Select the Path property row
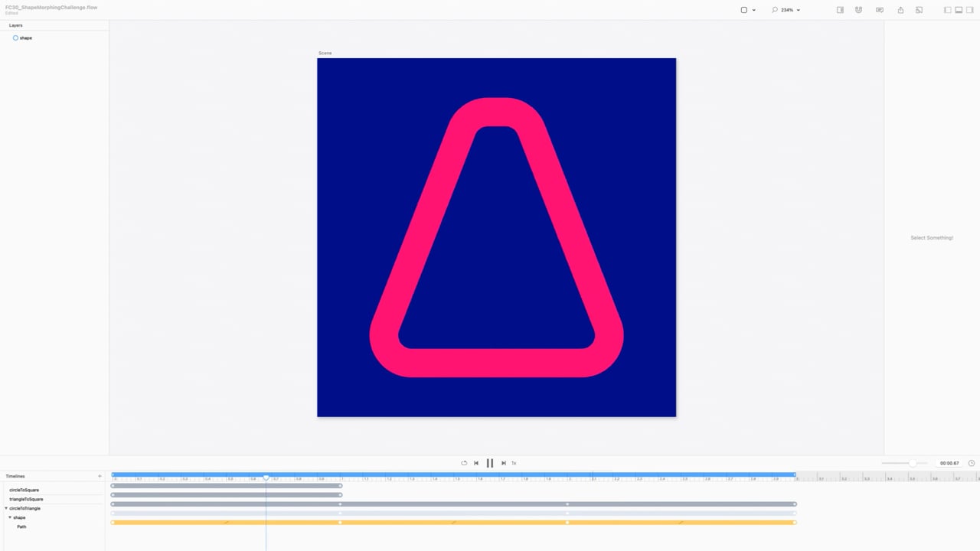 21,527
